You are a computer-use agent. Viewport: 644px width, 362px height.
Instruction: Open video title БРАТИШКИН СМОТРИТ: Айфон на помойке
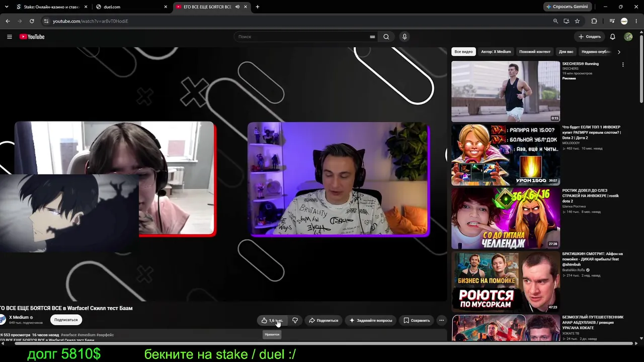pos(592,259)
